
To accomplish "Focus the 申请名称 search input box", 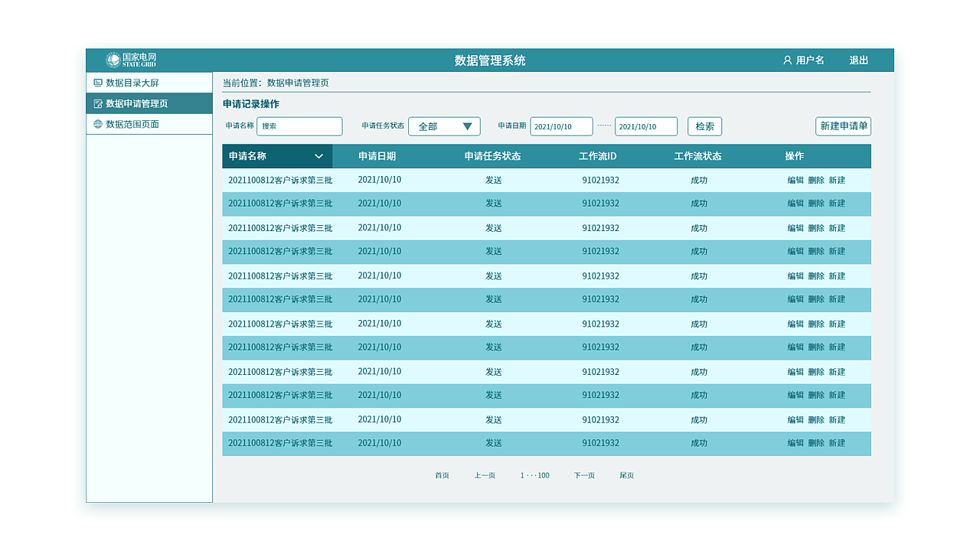I will [x=299, y=126].
